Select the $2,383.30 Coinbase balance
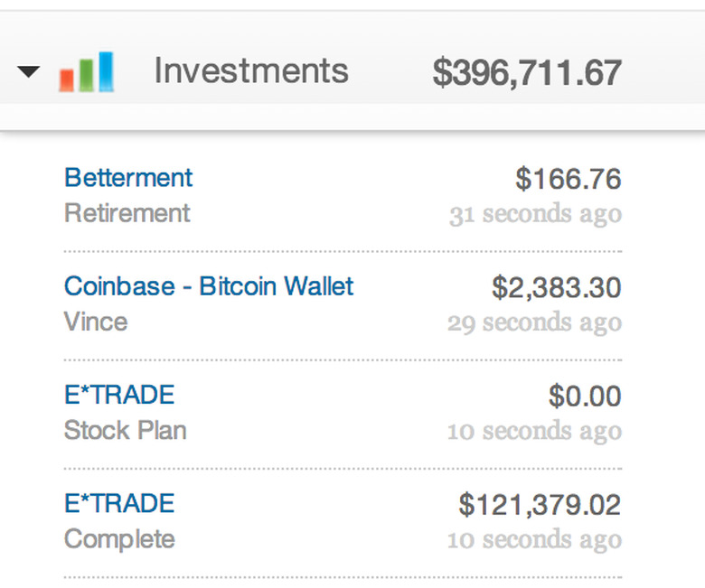Image resolution: width=705 pixels, height=588 pixels. tap(556, 287)
